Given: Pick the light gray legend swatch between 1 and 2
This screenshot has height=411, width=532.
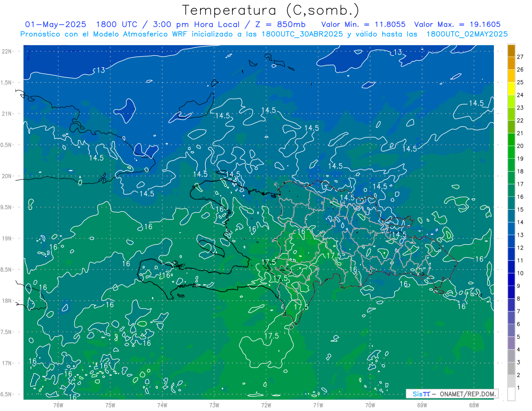Looking at the screenshot, I should coord(511,381).
